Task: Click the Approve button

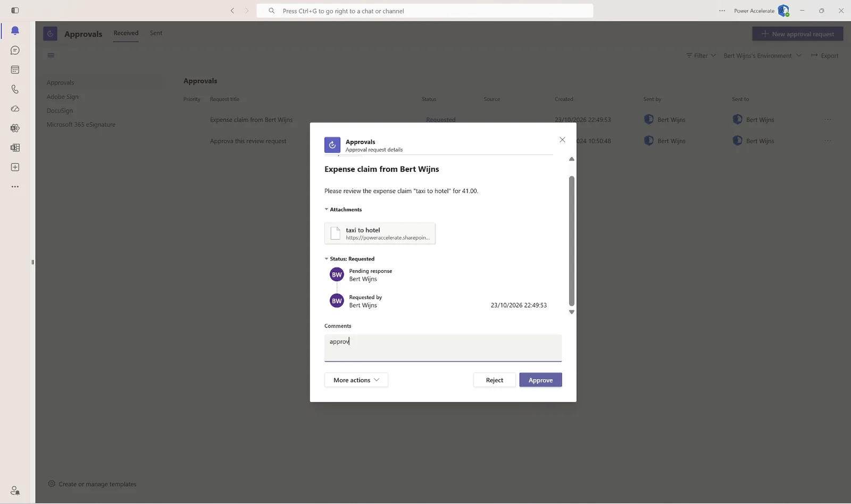Action: (540, 380)
